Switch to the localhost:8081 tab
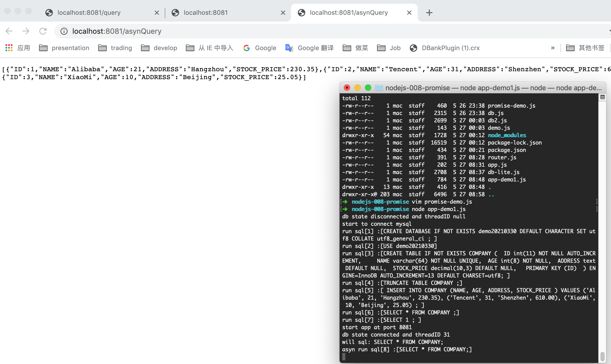The image size is (611, 364). coord(205,13)
